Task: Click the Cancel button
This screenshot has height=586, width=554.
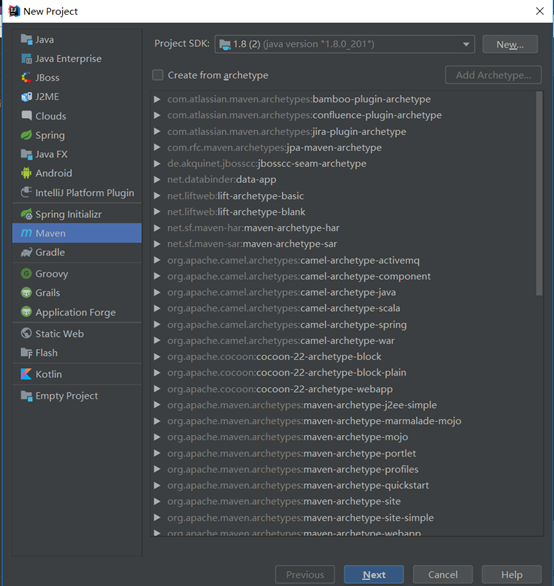Action: pyautogui.click(x=443, y=574)
